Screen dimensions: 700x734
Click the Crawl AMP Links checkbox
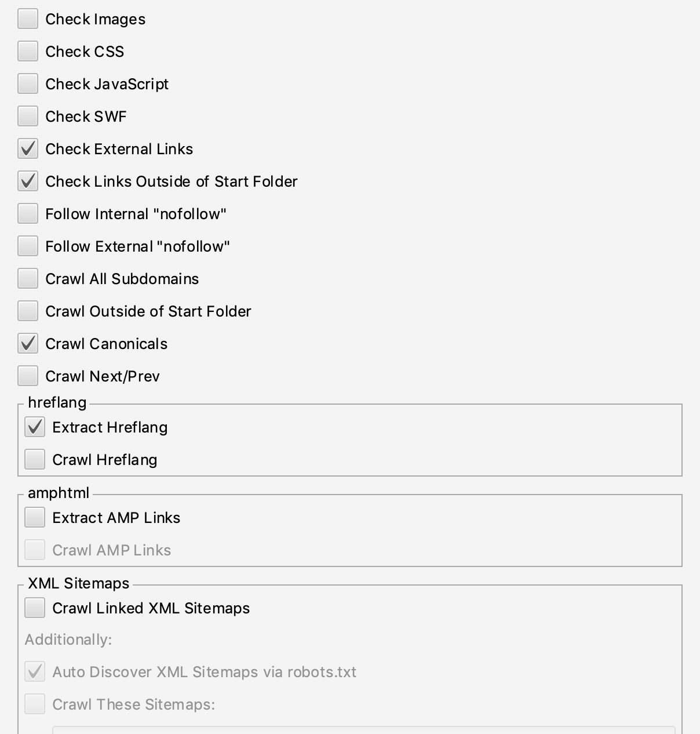coord(35,550)
